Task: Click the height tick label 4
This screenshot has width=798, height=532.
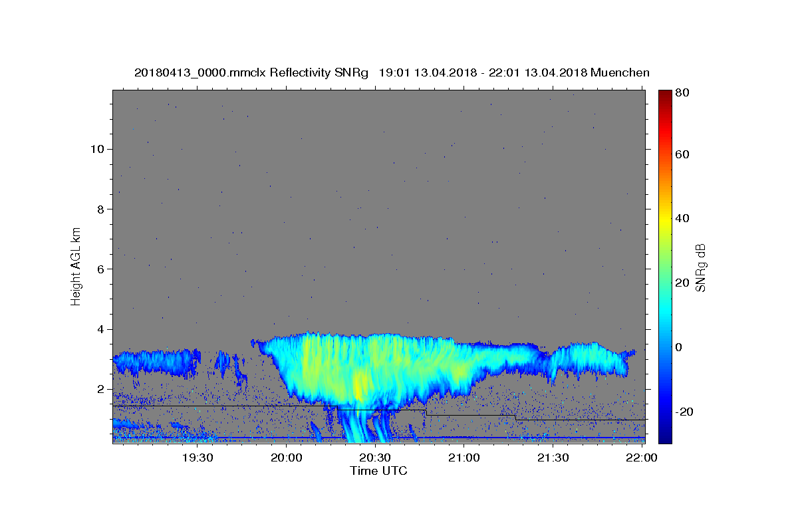Action: (101, 329)
